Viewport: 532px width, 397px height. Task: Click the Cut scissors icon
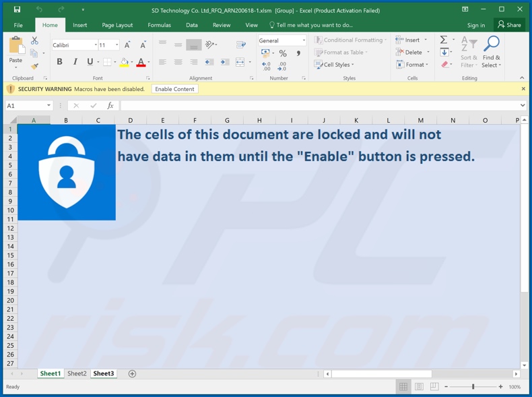click(34, 40)
